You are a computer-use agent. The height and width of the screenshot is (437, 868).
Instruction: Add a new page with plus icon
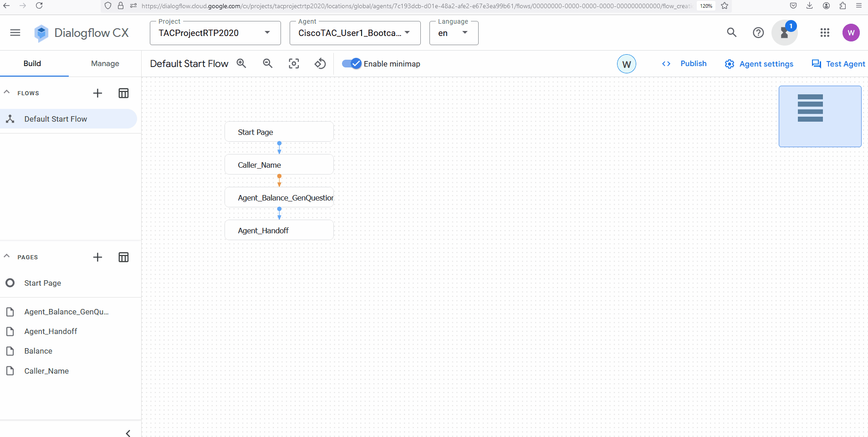pyautogui.click(x=97, y=257)
